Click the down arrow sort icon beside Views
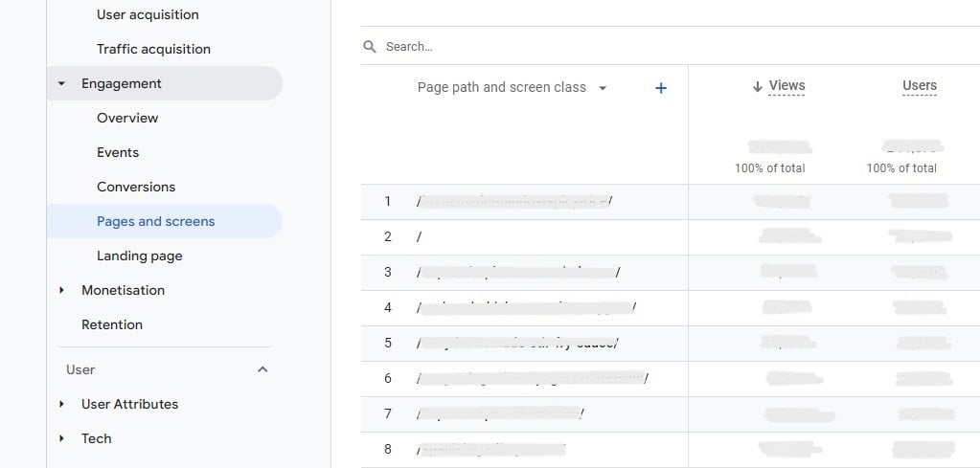 click(x=758, y=86)
